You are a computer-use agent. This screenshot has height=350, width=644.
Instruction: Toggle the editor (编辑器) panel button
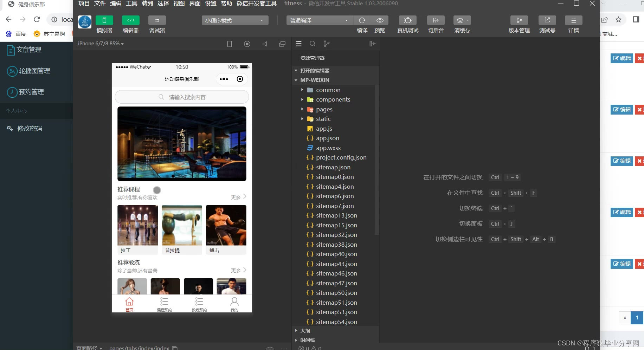(131, 20)
